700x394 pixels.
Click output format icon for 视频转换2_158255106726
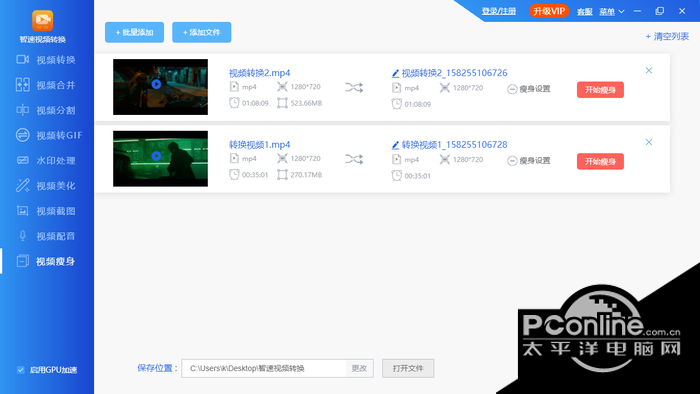396,88
